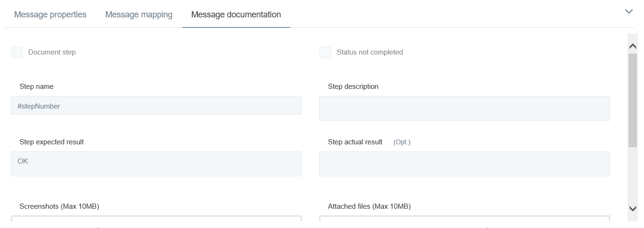Focus the Step actual result text area
This screenshot has height=228, width=644.
click(x=464, y=164)
